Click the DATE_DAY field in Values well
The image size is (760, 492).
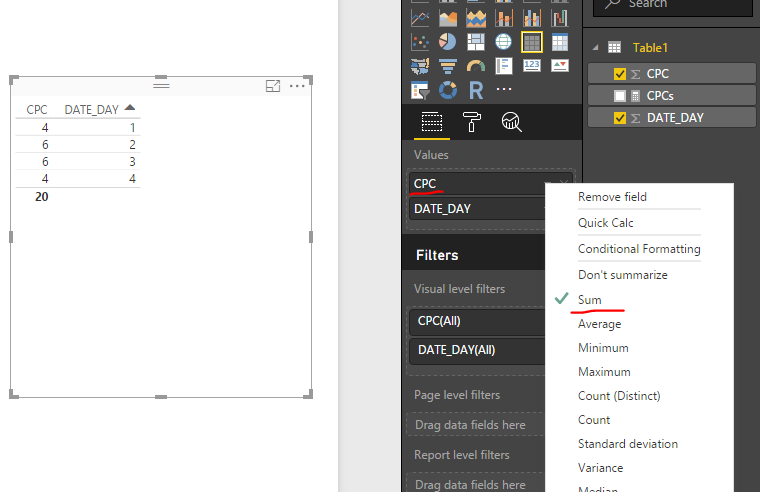click(x=477, y=209)
